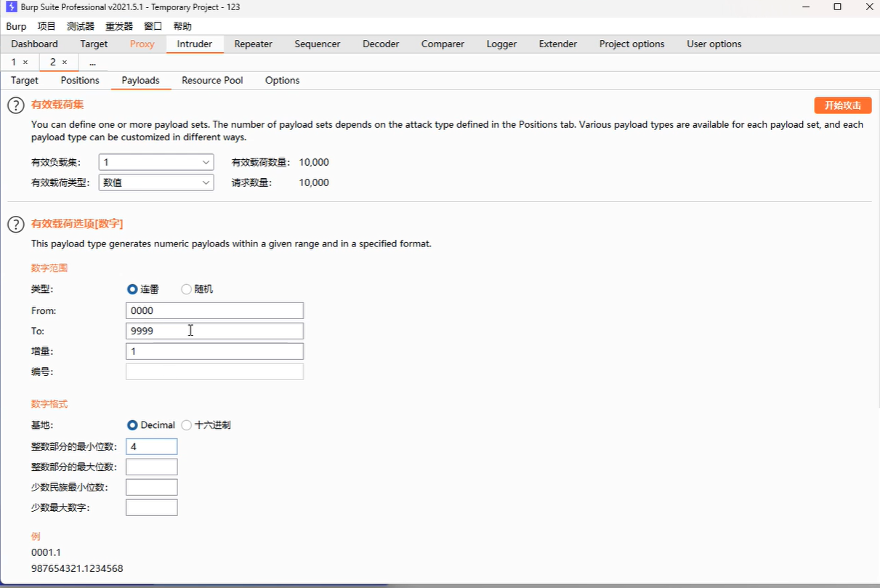
Task: Open the 帮助 menu
Action: (182, 26)
